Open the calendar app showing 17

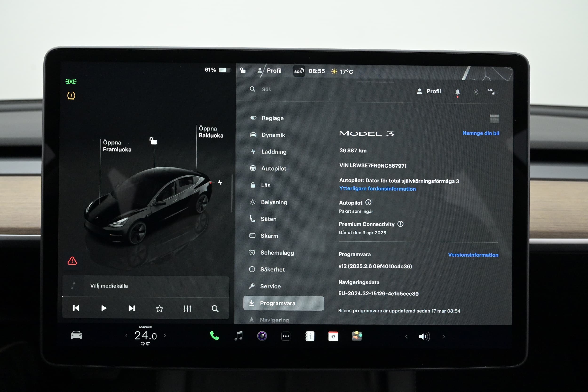coord(333,336)
